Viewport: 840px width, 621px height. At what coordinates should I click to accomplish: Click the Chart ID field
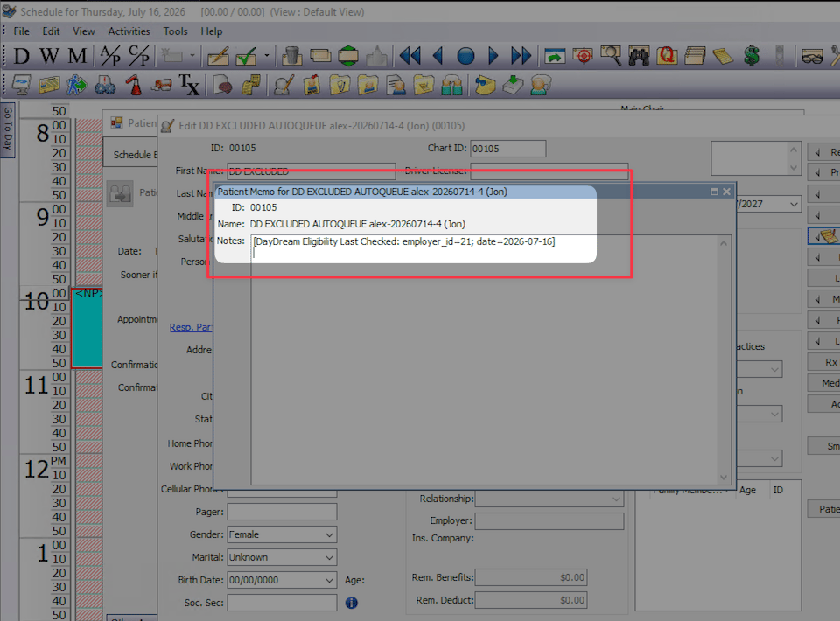[x=507, y=149]
